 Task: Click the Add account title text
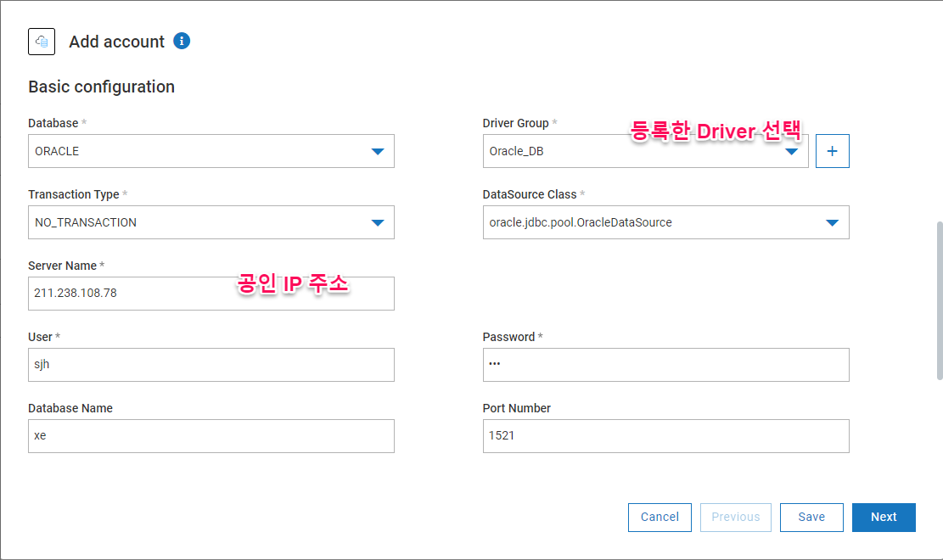(116, 42)
